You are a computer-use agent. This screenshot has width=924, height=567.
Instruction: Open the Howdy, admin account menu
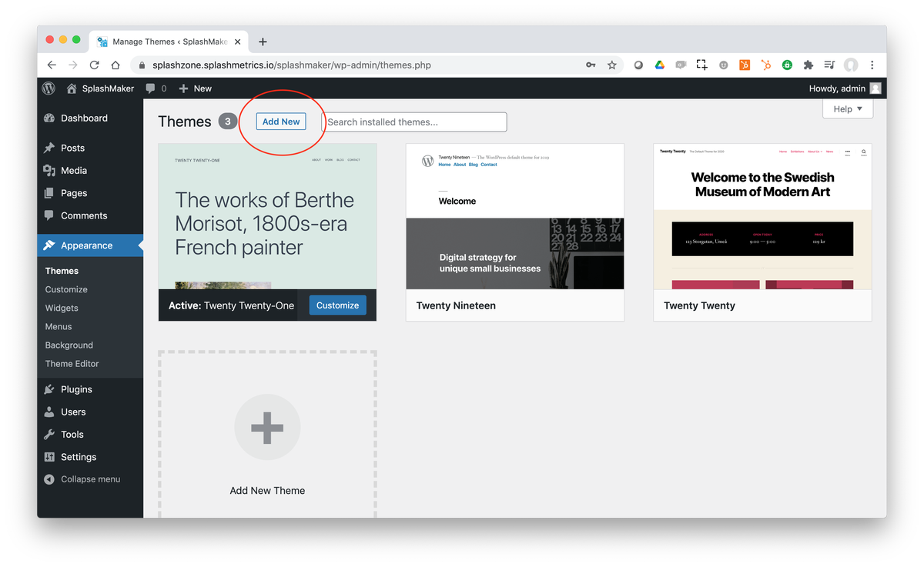845,88
